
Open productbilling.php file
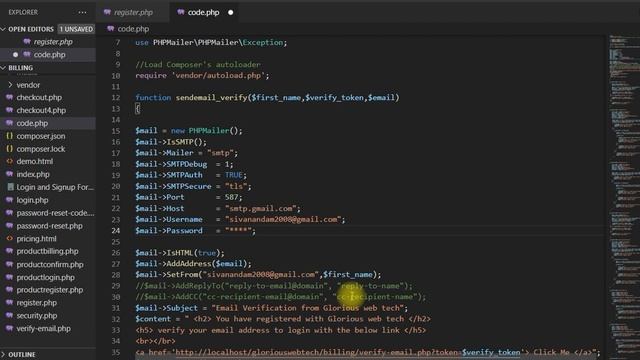pos(47,251)
